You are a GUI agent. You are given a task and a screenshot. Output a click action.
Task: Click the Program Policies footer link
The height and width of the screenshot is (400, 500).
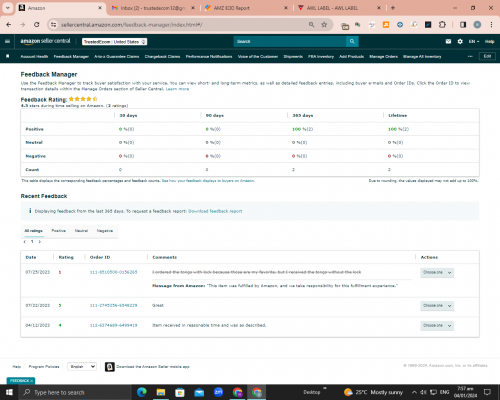pos(44,367)
